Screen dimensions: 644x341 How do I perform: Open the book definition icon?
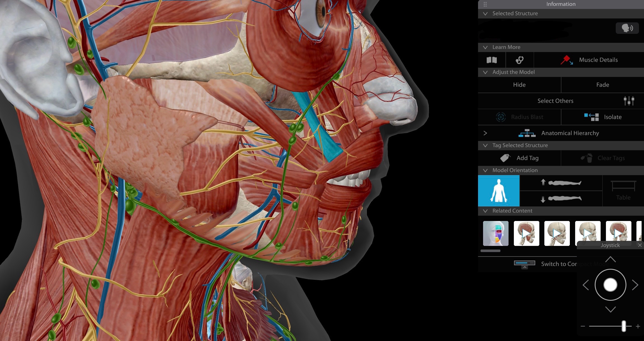[492, 60]
